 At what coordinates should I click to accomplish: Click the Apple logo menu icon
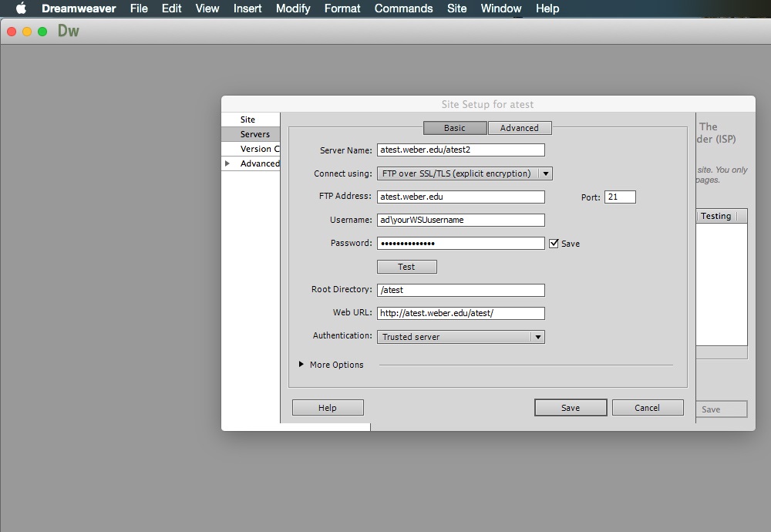pos(21,8)
